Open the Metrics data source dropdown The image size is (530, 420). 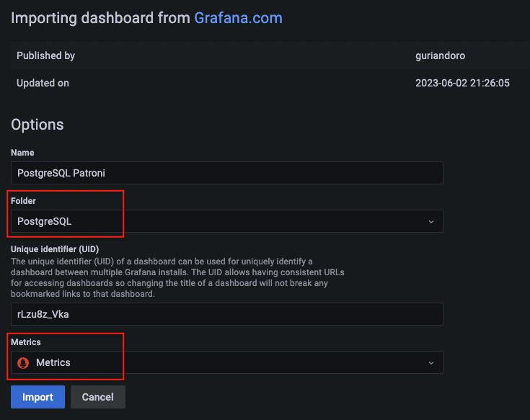coord(226,362)
